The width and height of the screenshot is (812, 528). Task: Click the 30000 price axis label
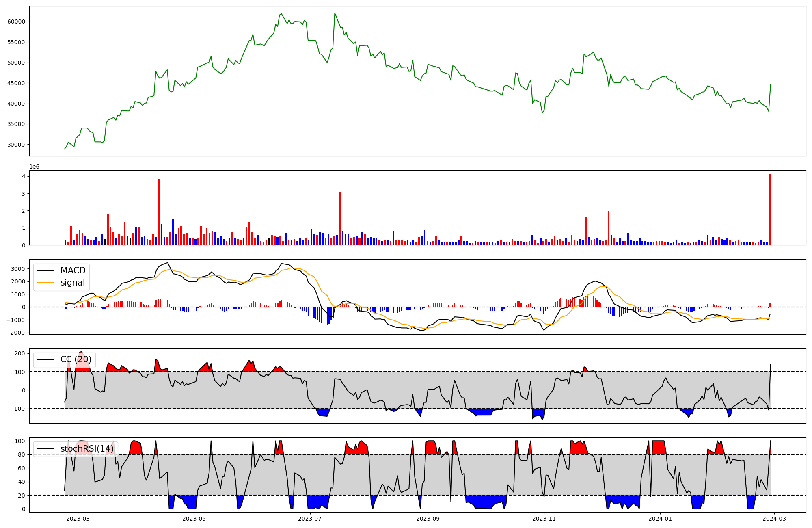[x=16, y=145]
